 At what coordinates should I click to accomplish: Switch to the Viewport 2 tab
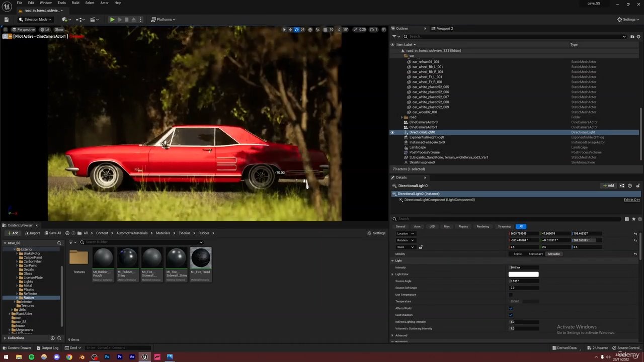pos(445,29)
